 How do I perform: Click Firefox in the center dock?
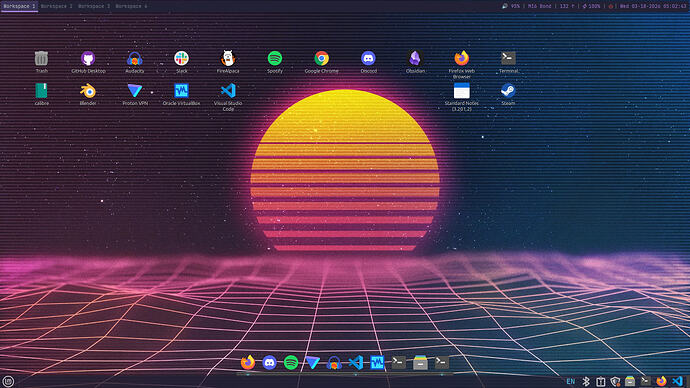pyautogui.click(x=248, y=362)
